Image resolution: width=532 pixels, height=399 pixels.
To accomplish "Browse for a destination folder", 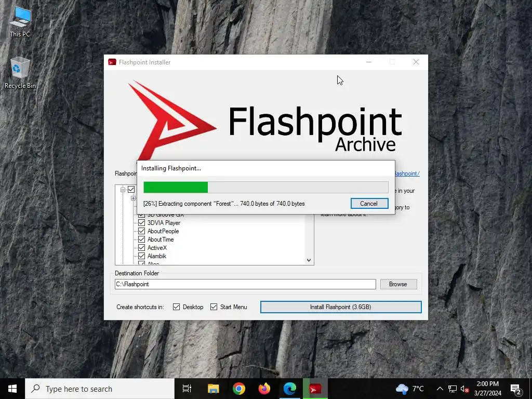I will coord(398,284).
